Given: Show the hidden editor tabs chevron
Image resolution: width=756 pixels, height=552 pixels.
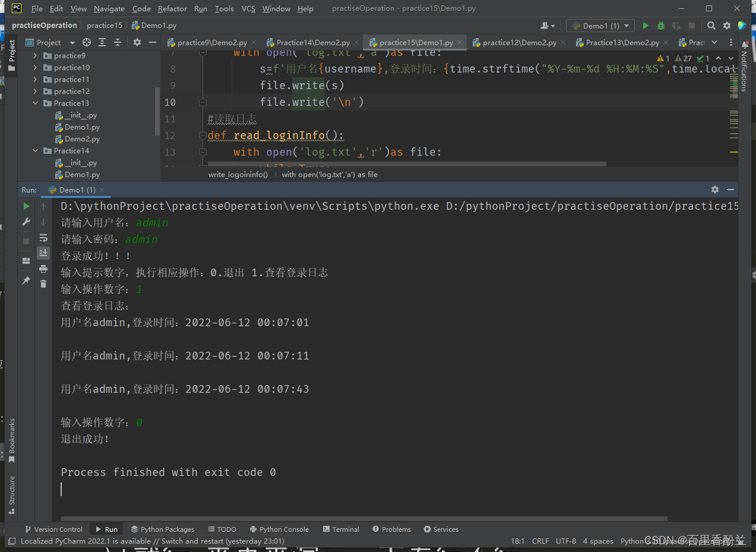Looking at the screenshot, I should tap(714, 42).
